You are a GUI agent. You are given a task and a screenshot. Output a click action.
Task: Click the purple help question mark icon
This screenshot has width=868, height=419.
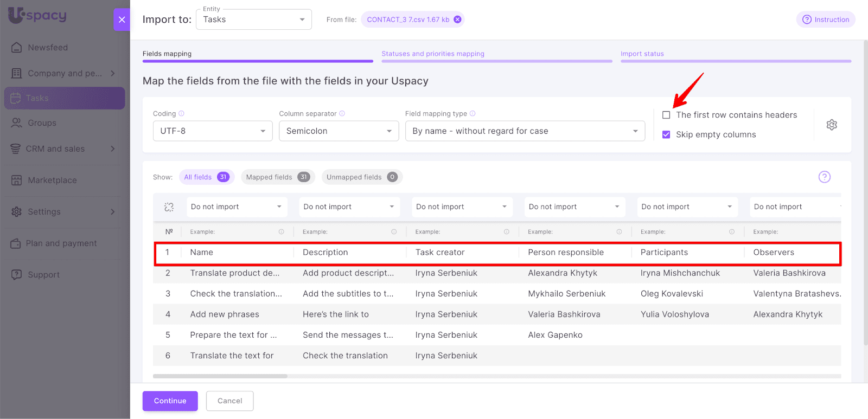tap(824, 177)
